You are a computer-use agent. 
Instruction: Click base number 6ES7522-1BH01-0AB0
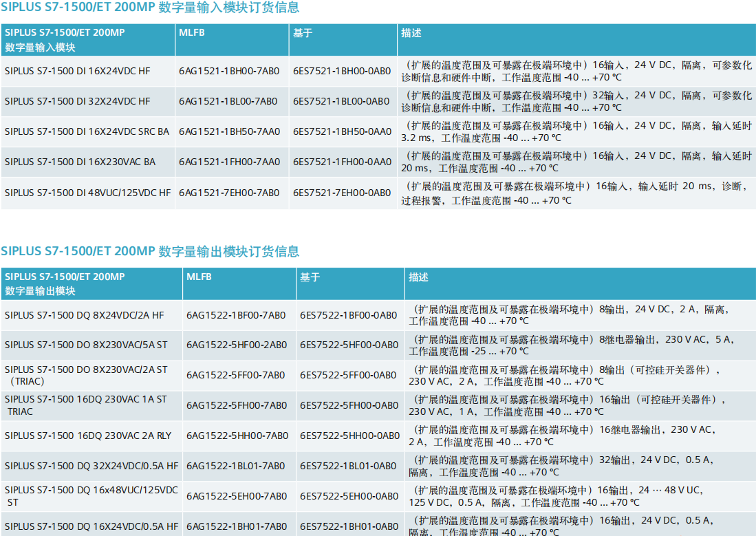click(x=349, y=526)
